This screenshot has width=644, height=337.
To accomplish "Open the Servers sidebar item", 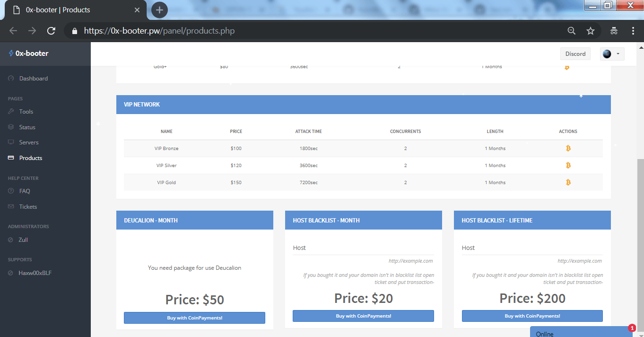I will coord(29,142).
